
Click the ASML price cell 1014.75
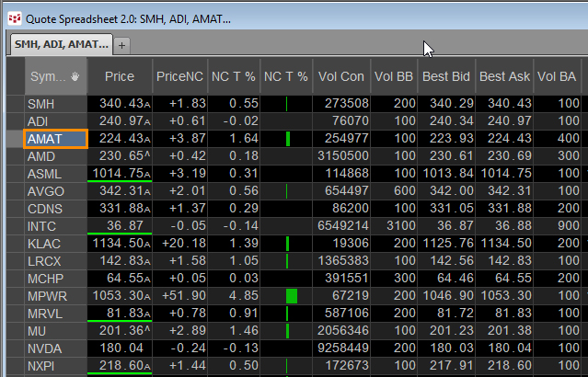pos(119,174)
